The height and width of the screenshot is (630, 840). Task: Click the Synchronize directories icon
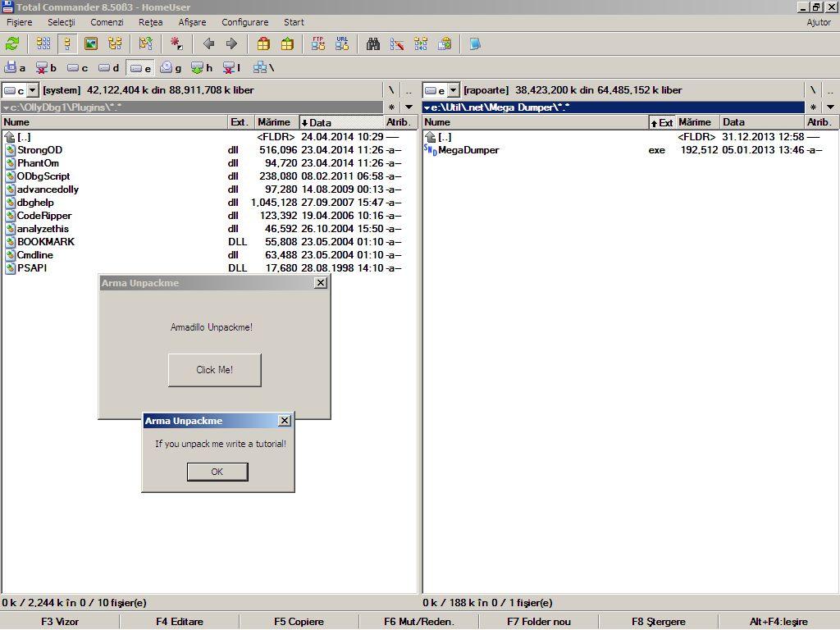[x=421, y=43]
